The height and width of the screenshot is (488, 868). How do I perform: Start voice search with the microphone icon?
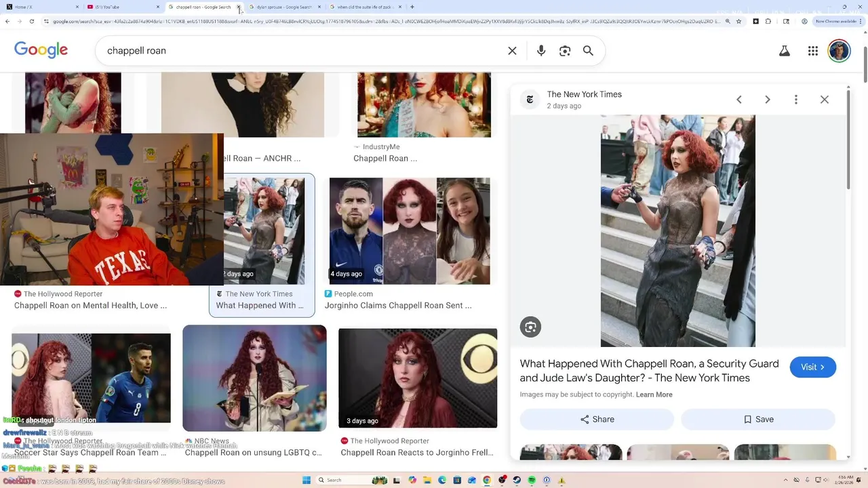pos(540,51)
